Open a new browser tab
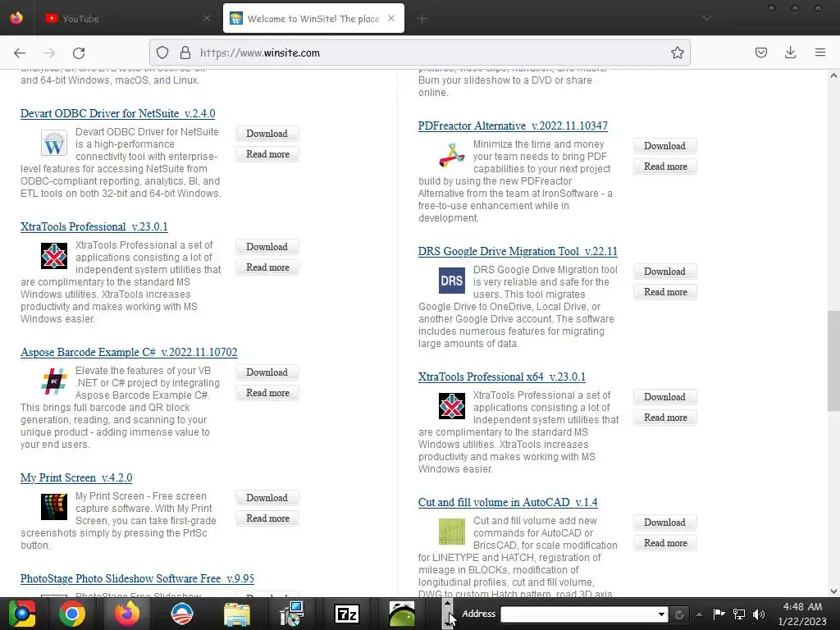The image size is (840, 630). point(422,19)
